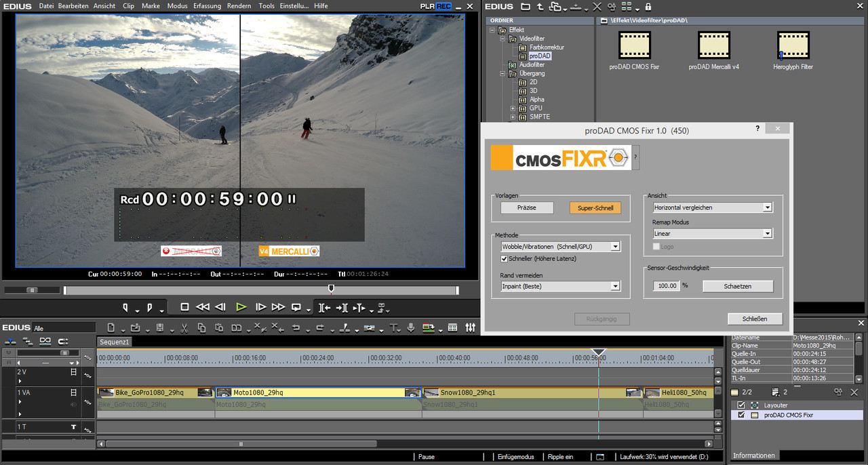Toggle title channel on track 1 T
Image resolution: width=868 pixels, height=465 pixels.
[74, 427]
